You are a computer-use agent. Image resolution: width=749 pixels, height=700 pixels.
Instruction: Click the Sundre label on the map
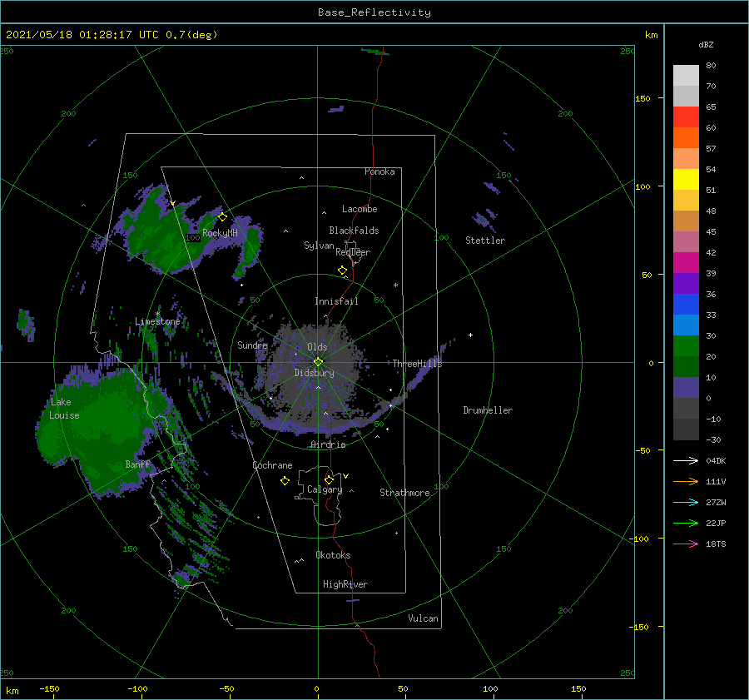[x=252, y=345]
